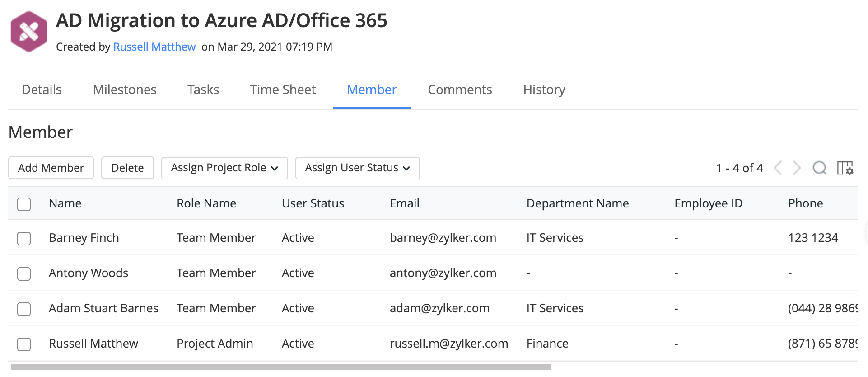Click the horizontal scrollbar below the table
The image size is (868, 377).
[281, 367]
